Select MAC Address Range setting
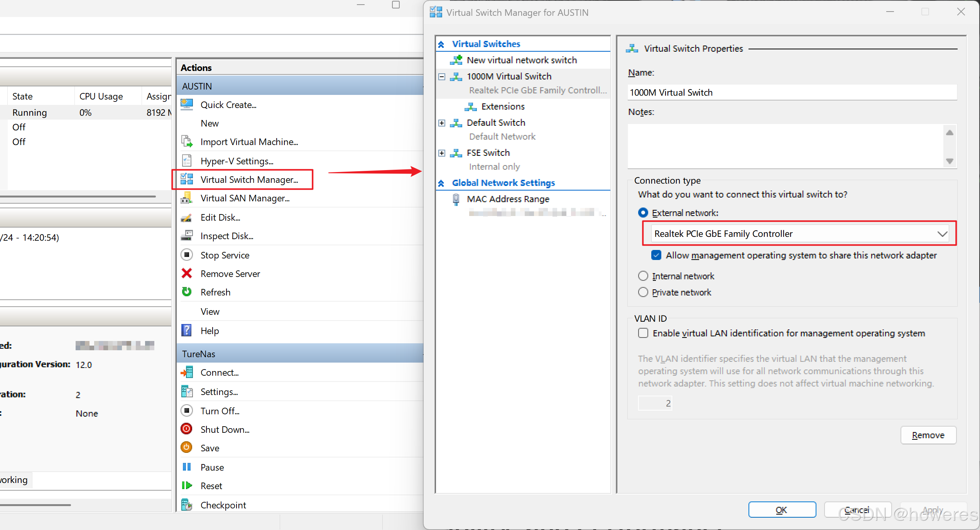 (508, 199)
